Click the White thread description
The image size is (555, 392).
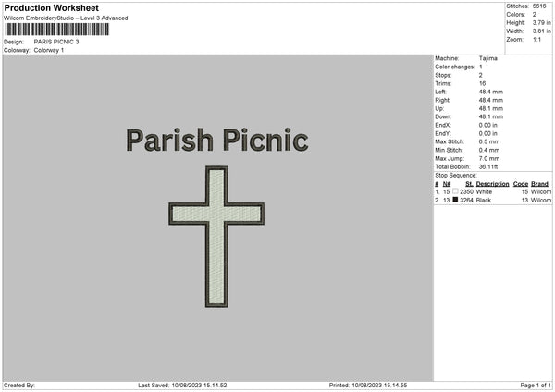pyautogui.click(x=484, y=191)
